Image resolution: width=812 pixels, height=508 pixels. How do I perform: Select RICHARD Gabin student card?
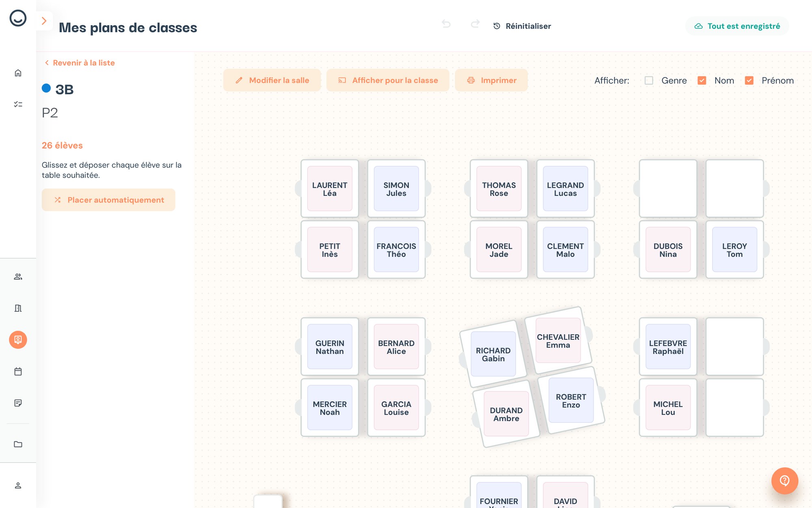tap(493, 354)
